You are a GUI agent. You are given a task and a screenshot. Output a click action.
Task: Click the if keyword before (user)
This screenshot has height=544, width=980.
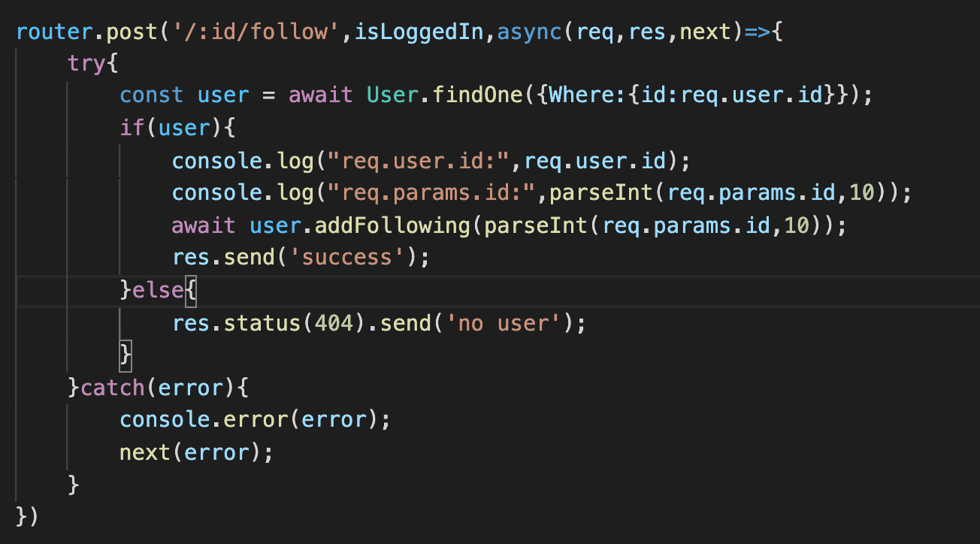click(132, 128)
